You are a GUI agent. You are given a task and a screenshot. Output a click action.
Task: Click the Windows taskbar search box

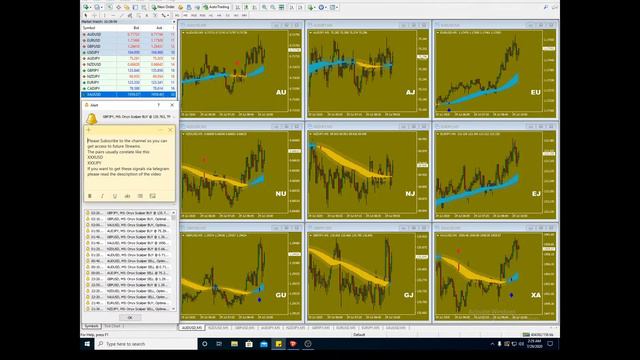coord(146,344)
